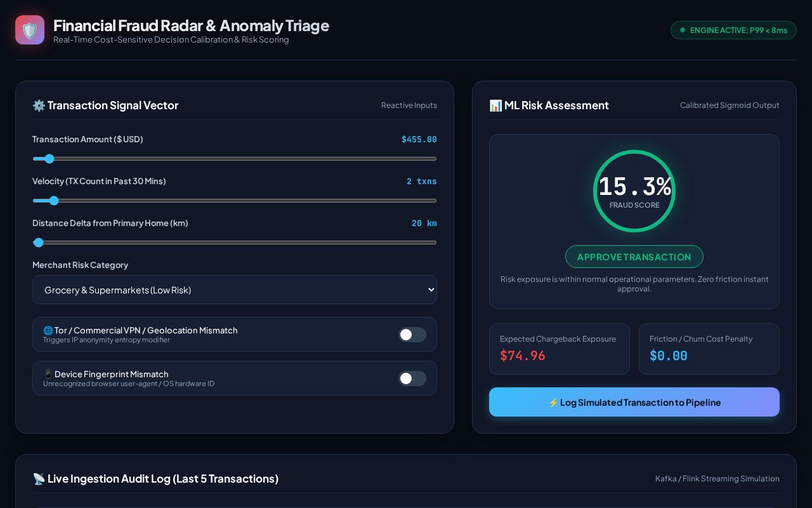Click the Approve Transaction decision badge
The image size is (812, 508).
pyautogui.click(x=634, y=257)
